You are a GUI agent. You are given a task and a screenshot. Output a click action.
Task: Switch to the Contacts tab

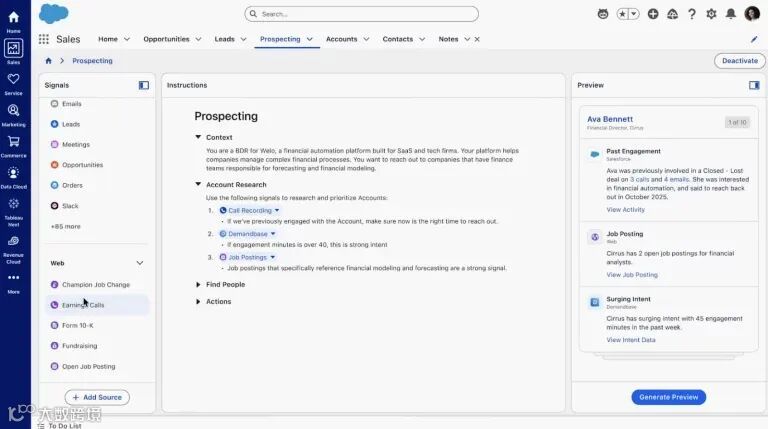click(x=398, y=39)
